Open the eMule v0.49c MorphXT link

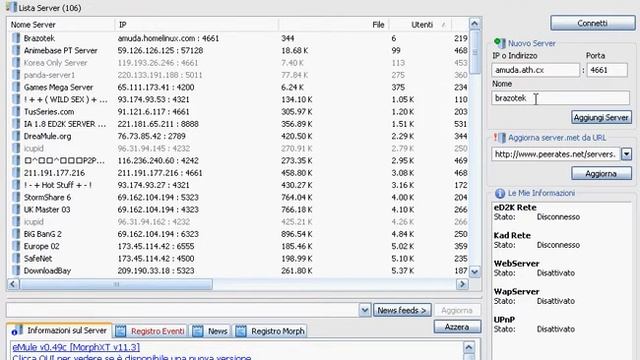76,347
